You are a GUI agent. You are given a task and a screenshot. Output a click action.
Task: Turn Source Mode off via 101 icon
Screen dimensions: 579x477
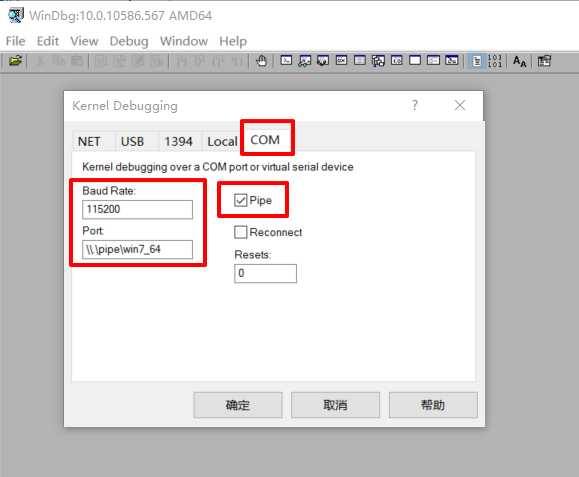coord(494,61)
